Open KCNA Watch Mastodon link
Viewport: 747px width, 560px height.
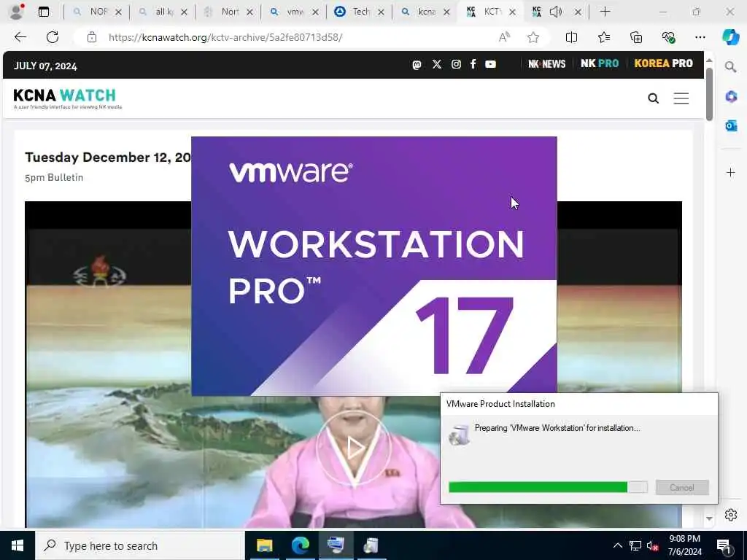417,64
